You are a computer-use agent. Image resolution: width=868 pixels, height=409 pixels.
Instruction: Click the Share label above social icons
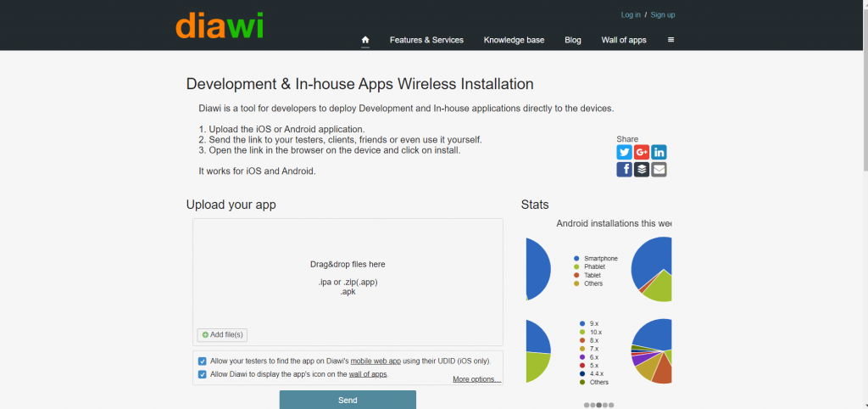(x=627, y=139)
